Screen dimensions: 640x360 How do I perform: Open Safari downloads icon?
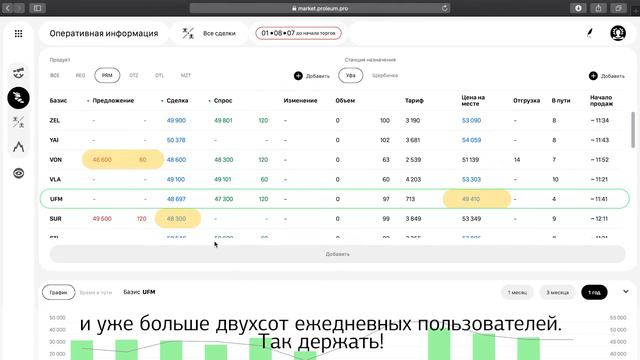point(578,8)
